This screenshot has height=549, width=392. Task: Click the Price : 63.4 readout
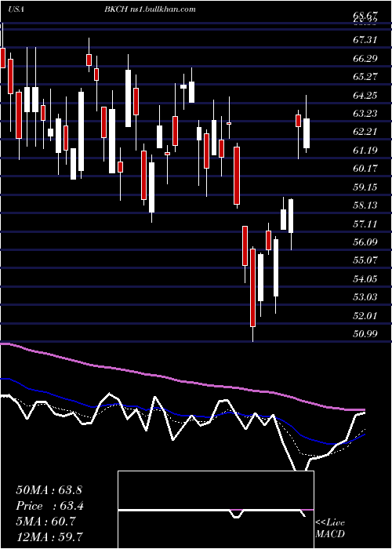[49, 506]
